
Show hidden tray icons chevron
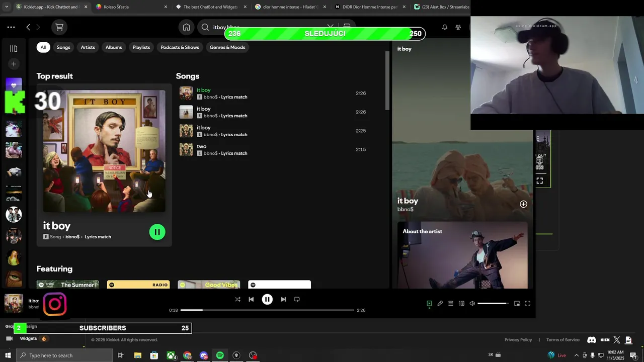click(x=577, y=355)
